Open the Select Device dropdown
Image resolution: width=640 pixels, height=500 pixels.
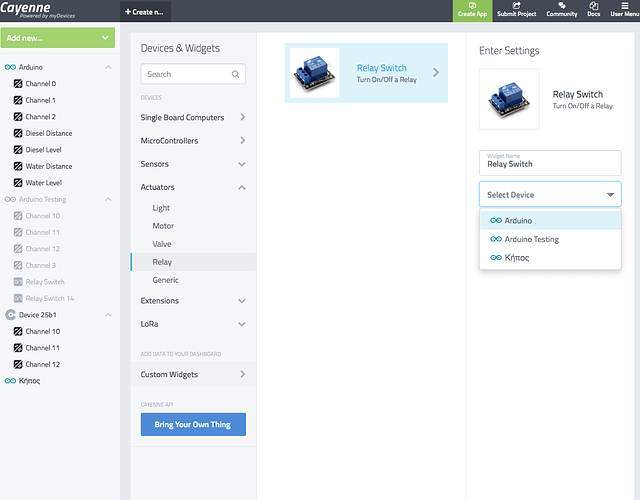click(550, 195)
